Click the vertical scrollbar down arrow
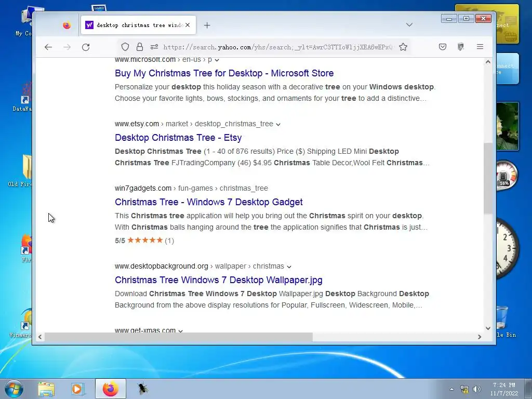Image resolution: width=532 pixels, height=399 pixels. tap(488, 328)
